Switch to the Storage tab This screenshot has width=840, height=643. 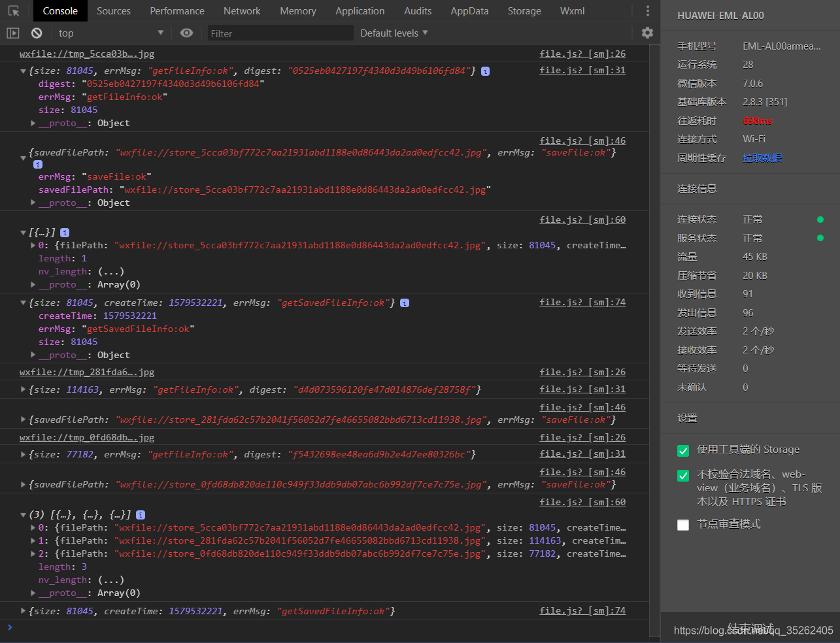[524, 11]
